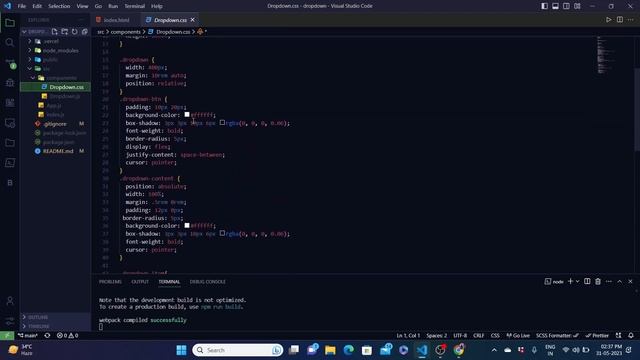Kill terminal with trash icon
This screenshot has height=360, width=640.
tap(598, 281)
